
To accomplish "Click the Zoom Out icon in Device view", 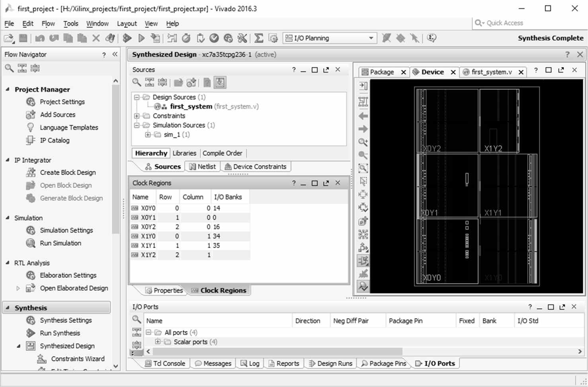I will click(x=363, y=155).
